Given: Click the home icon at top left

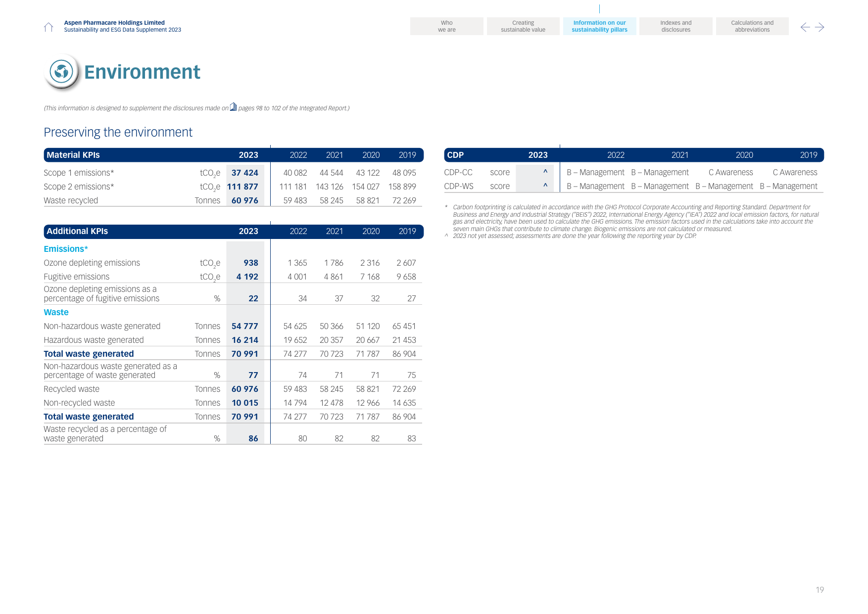Looking at the screenshot, I should 48,27.
